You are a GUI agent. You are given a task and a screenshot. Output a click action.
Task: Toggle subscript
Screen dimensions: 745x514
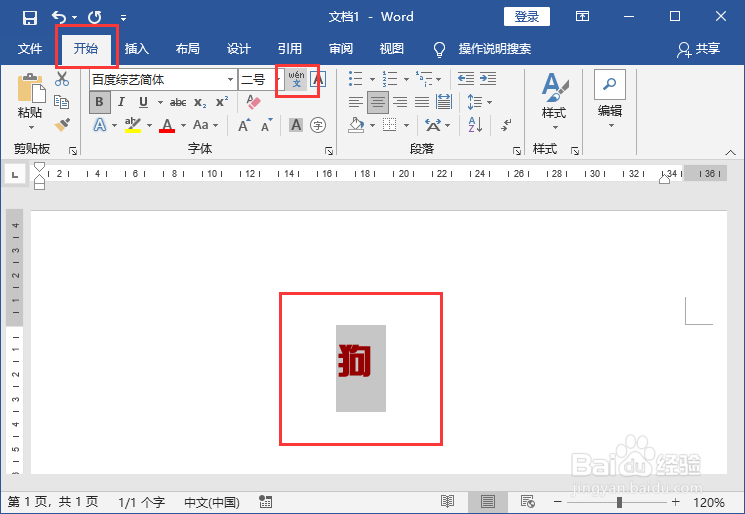click(x=200, y=102)
